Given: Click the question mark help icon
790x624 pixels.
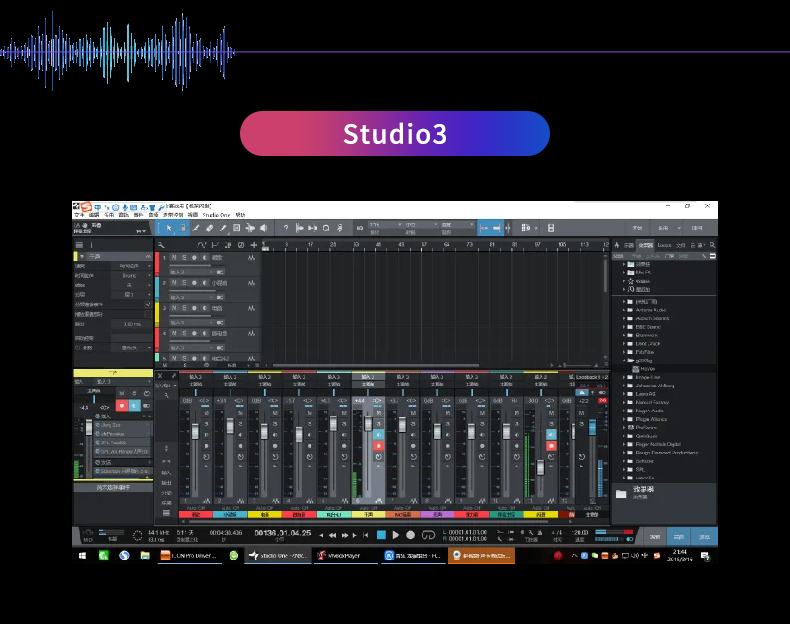Looking at the screenshot, I should (286, 228).
